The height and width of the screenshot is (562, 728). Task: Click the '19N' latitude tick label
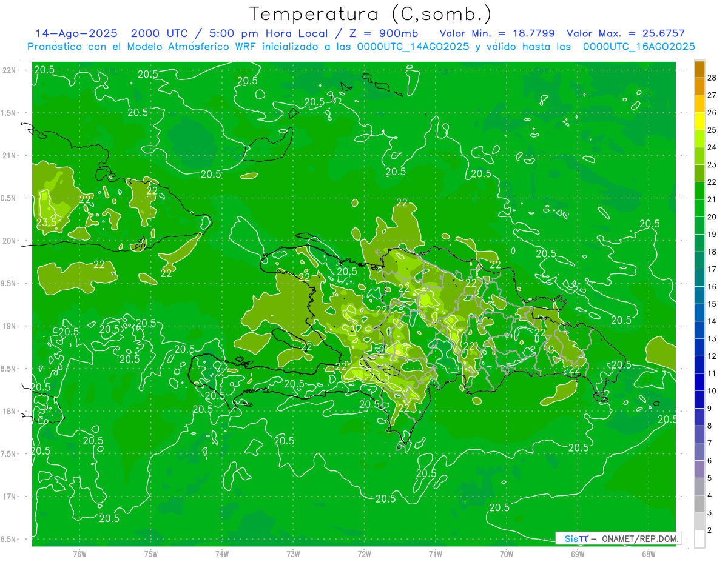point(10,326)
